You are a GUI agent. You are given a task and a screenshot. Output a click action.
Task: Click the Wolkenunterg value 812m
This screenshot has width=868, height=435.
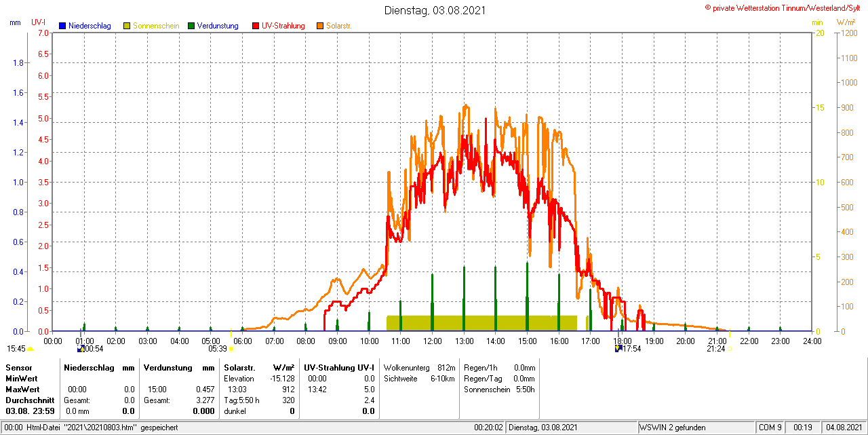(446, 367)
